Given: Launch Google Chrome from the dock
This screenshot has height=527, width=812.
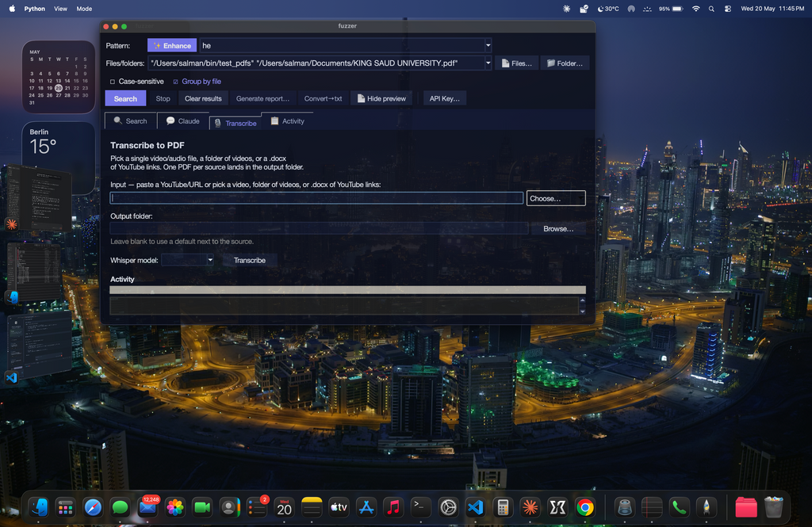Looking at the screenshot, I should (x=584, y=508).
